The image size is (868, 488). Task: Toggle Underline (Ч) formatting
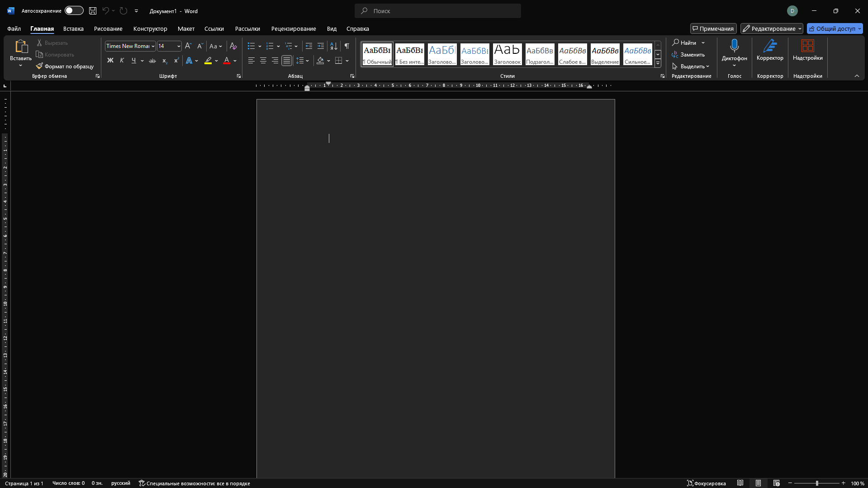133,61
